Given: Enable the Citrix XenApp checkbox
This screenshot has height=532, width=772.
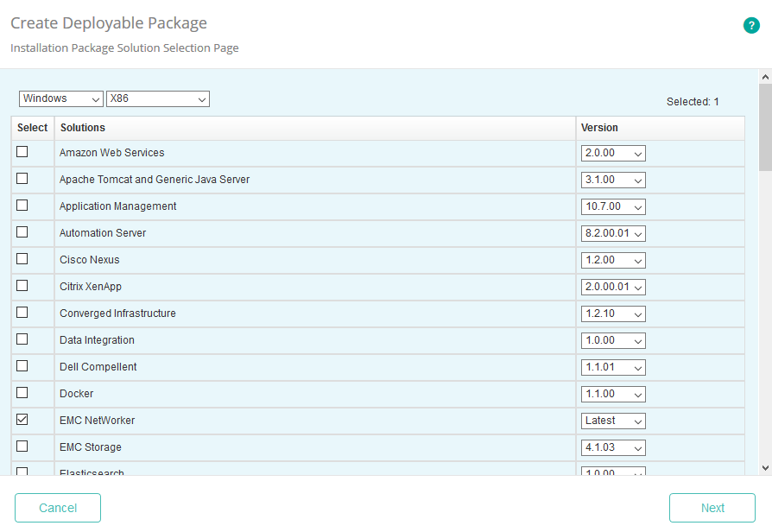Looking at the screenshot, I should pos(22,285).
